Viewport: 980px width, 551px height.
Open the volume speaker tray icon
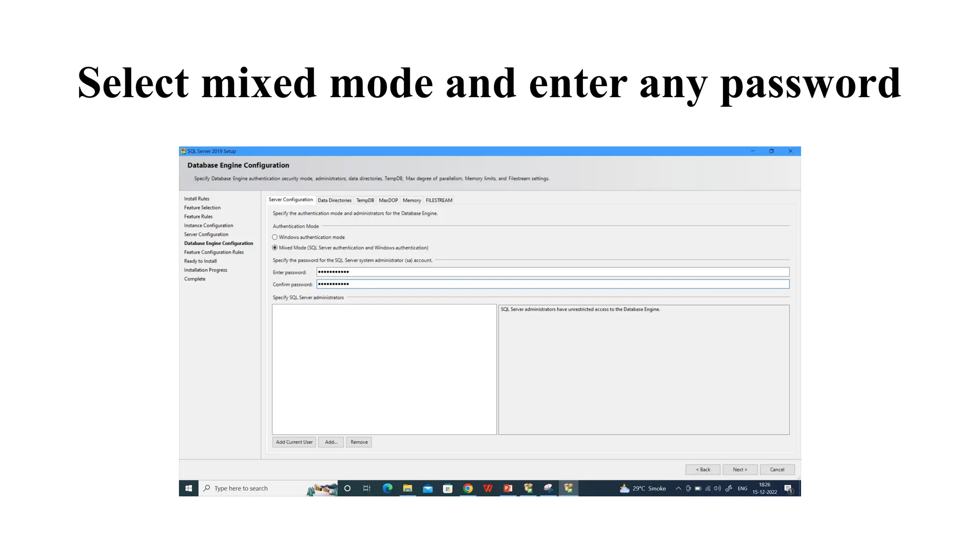click(x=717, y=488)
